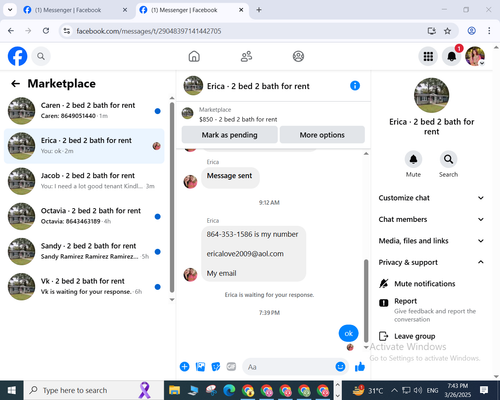Click More options button
The image size is (500, 400).
click(322, 135)
